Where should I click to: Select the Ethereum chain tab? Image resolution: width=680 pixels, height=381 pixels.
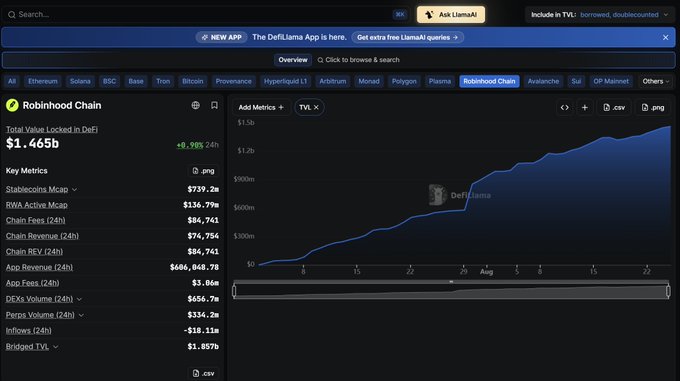pyautogui.click(x=42, y=81)
